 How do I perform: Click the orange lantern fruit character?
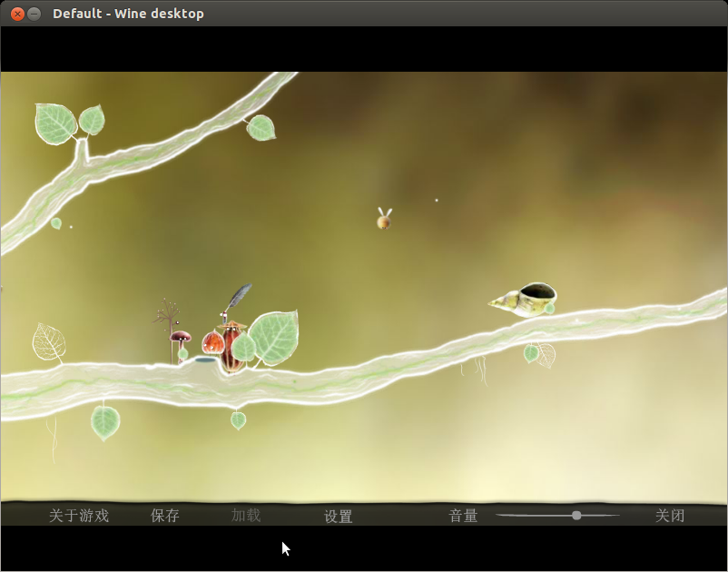pos(213,342)
